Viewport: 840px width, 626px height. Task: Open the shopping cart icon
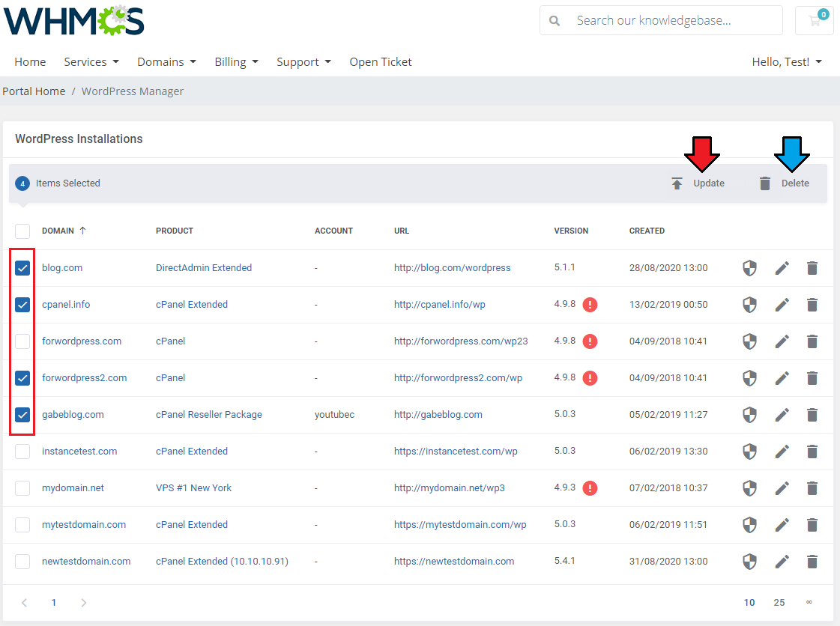point(815,20)
